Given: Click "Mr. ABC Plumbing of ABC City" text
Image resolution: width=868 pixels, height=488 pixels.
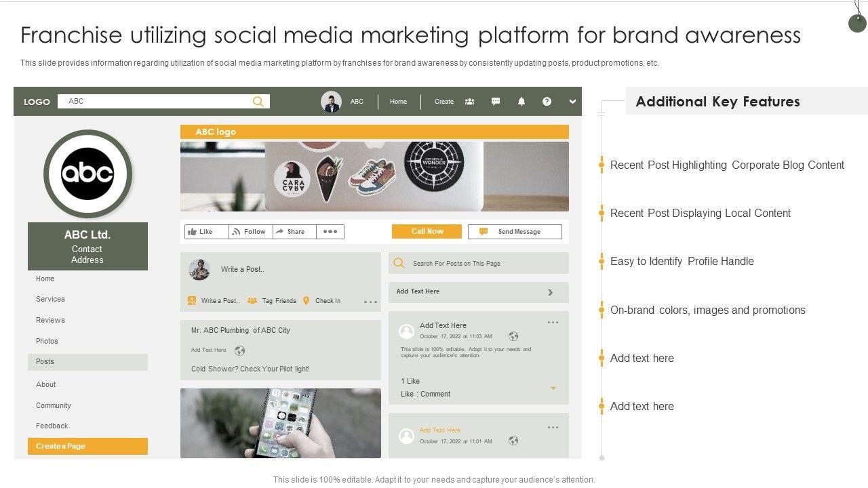Looking at the screenshot, I should [241, 331].
